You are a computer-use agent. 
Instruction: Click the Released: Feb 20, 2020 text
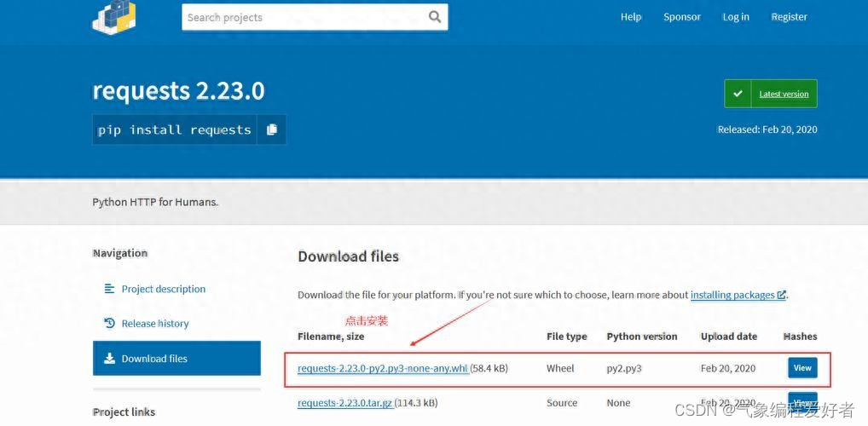pyautogui.click(x=767, y=130)
